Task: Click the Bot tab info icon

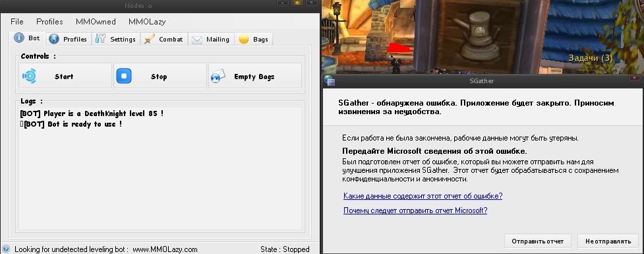Action: point(19,38)
